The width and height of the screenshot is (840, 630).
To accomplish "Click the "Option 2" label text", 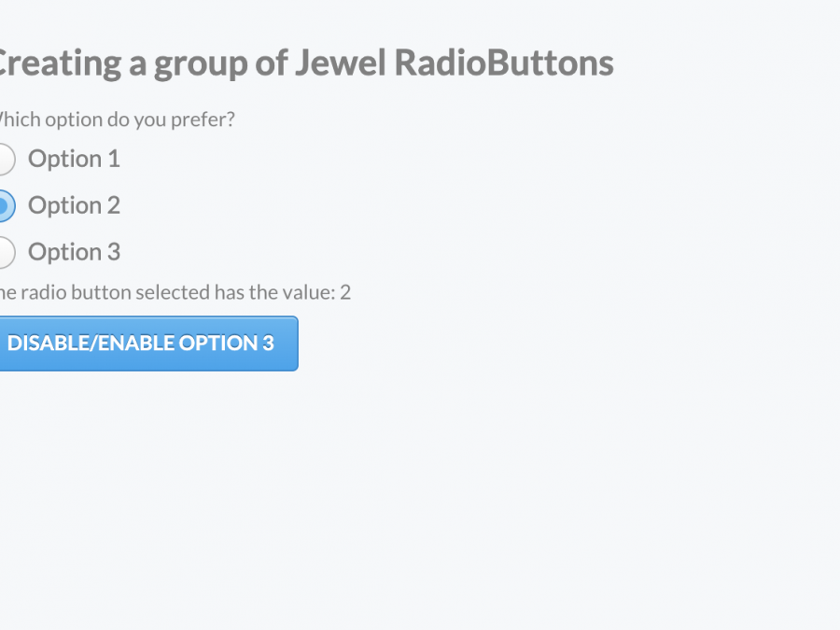I will click(74, 205).
